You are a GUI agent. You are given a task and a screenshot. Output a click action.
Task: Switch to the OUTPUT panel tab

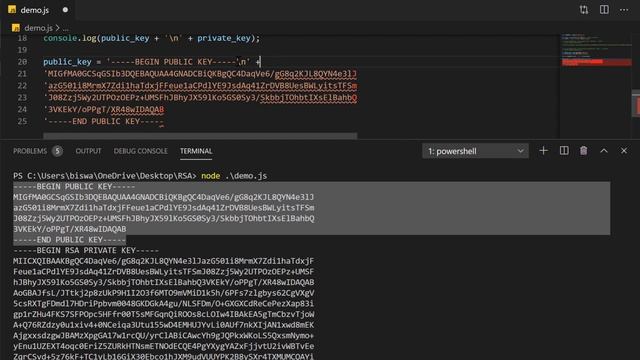(x=88, y=151)
